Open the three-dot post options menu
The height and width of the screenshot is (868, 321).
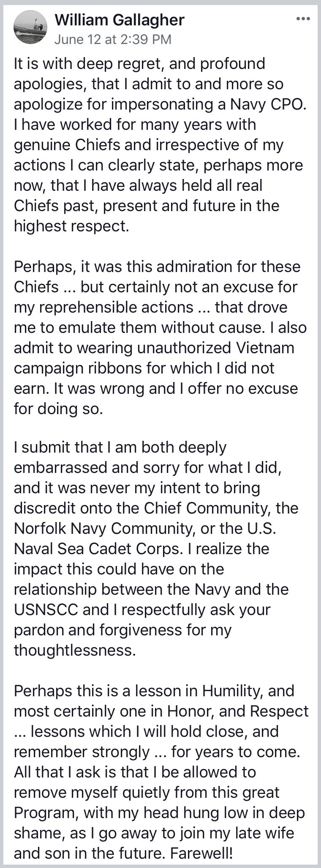click(303, 19)
